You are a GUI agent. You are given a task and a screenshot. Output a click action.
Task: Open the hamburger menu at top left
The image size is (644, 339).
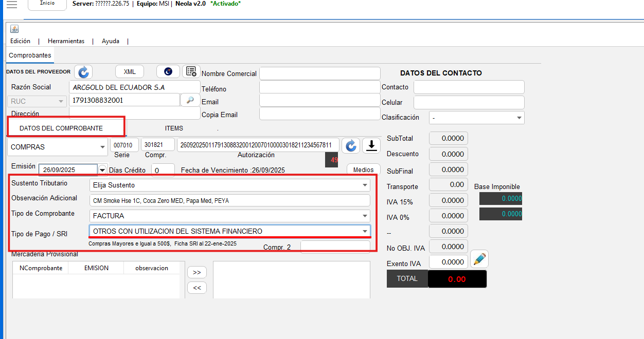[x=11, y=5]
